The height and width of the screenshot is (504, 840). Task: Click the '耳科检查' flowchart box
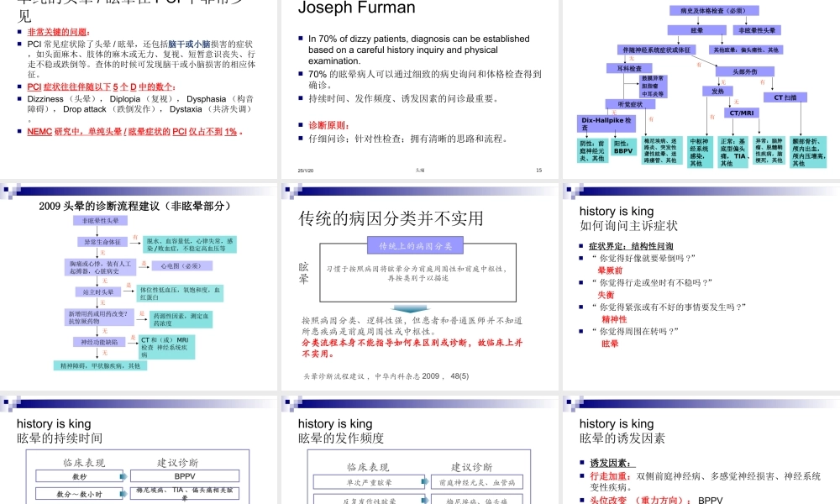[x=629, y=68]
